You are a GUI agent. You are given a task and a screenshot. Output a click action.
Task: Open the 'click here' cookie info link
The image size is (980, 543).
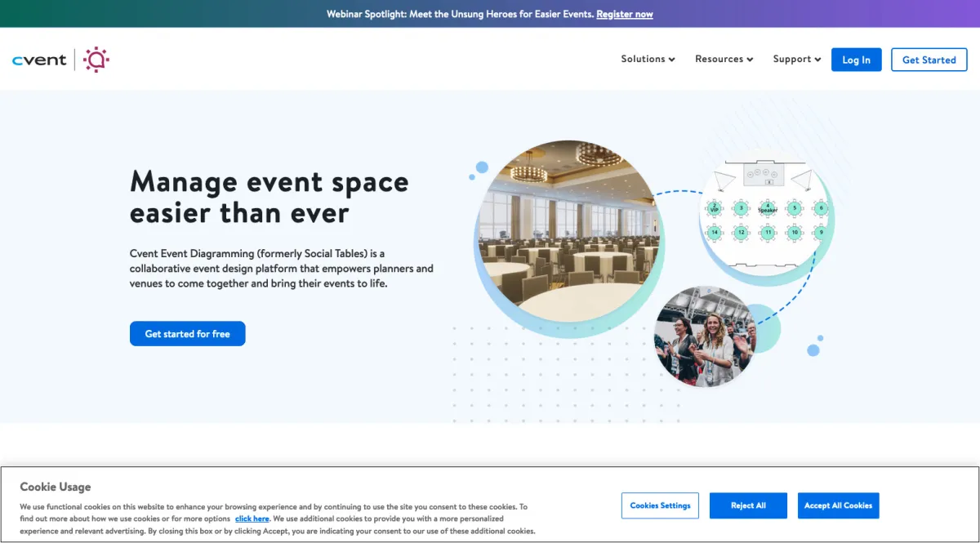(252, 519)
